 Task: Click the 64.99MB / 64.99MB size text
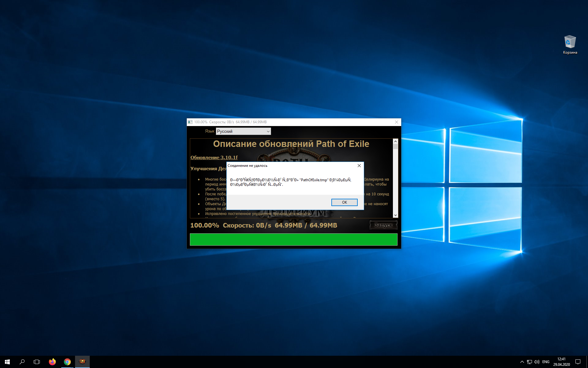[x=306, y=225]
